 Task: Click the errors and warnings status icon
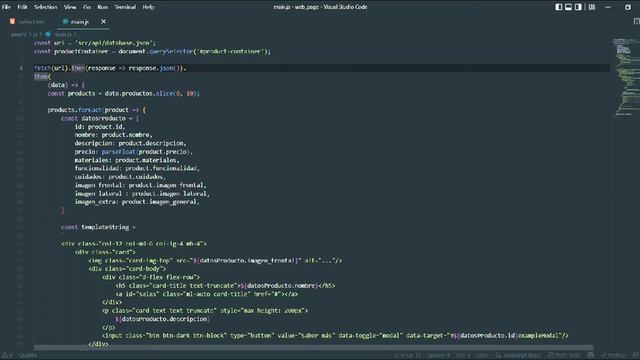(7, 356)
